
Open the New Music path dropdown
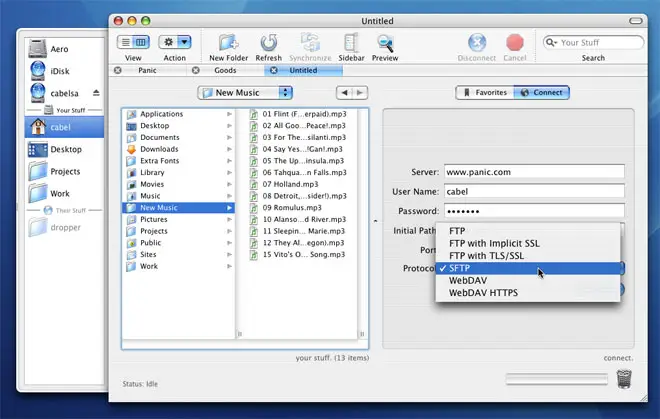[245, 92]
